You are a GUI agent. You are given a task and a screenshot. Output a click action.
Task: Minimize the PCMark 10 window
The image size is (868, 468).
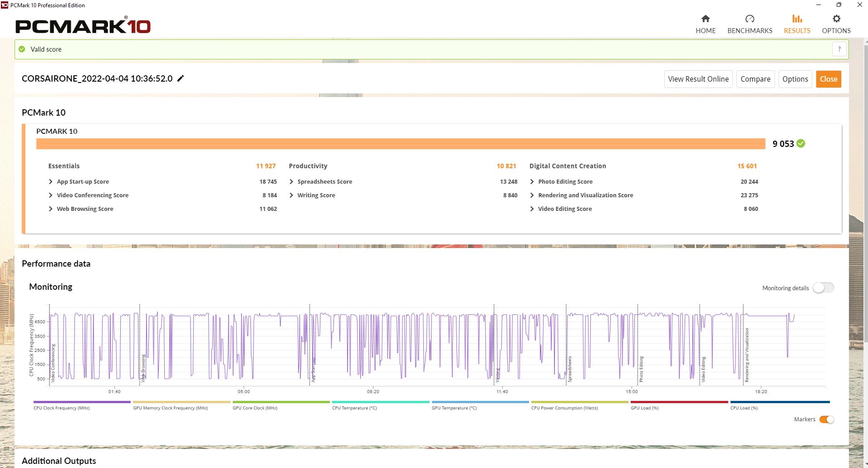click(x=819, y=5)
